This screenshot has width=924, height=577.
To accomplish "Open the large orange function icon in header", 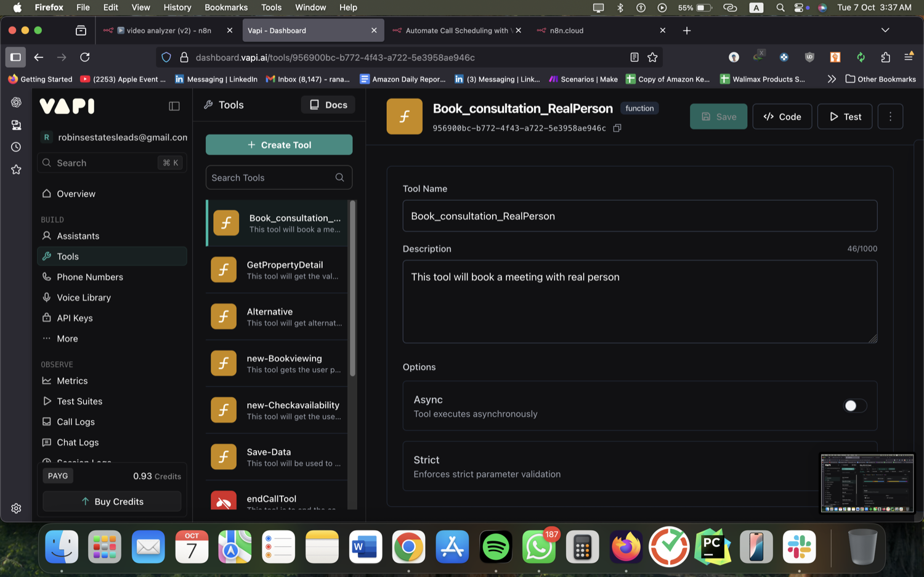I will [405, 116].
